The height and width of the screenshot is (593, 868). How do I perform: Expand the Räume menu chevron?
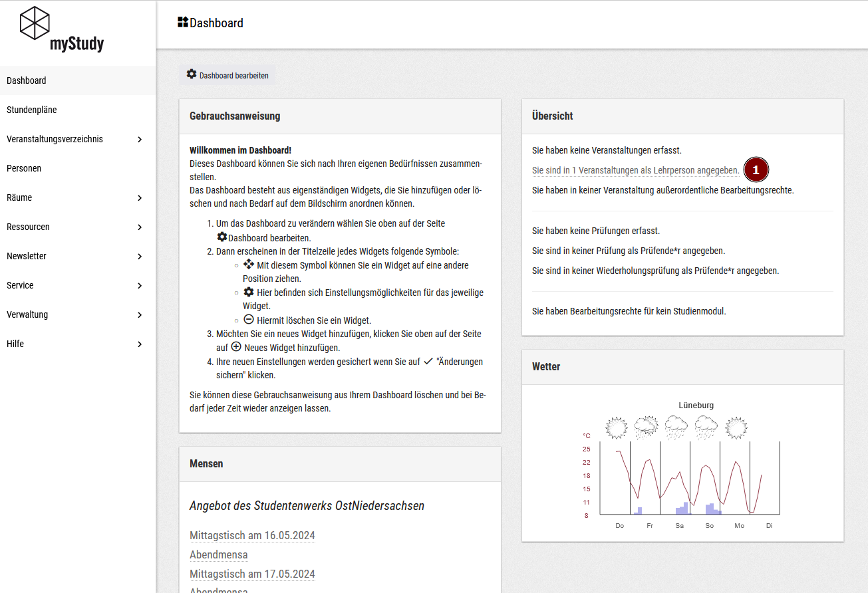(140, 198)
